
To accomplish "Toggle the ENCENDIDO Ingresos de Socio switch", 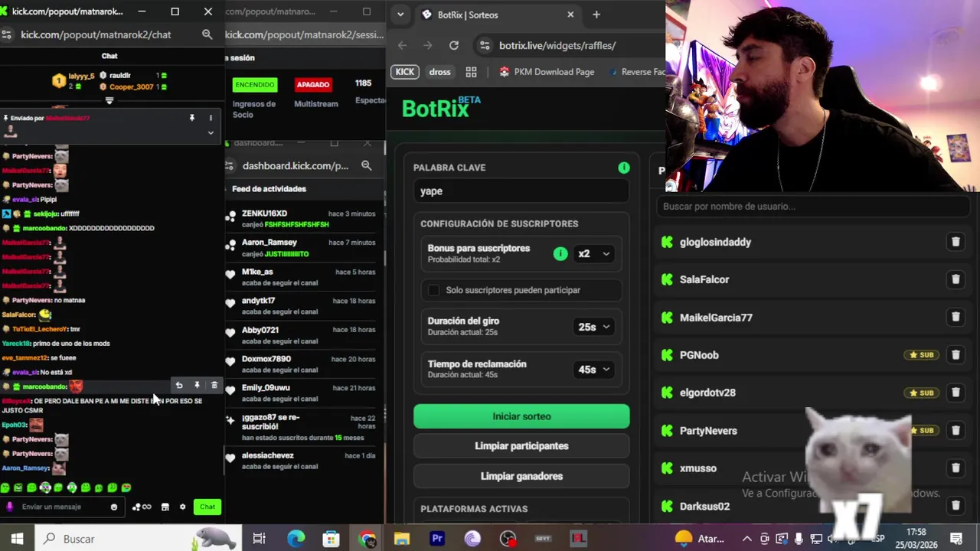I will [254, 84].
